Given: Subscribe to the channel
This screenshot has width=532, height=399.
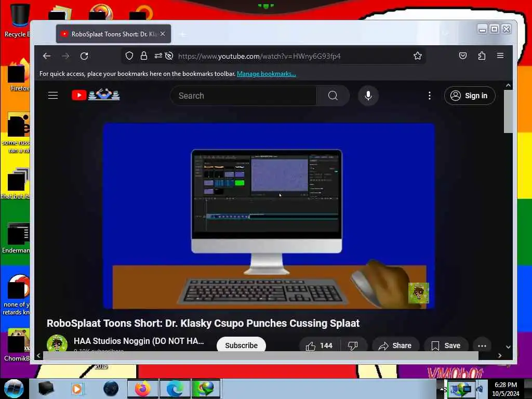Looking at the screenshot, I should tap(241, 345).
